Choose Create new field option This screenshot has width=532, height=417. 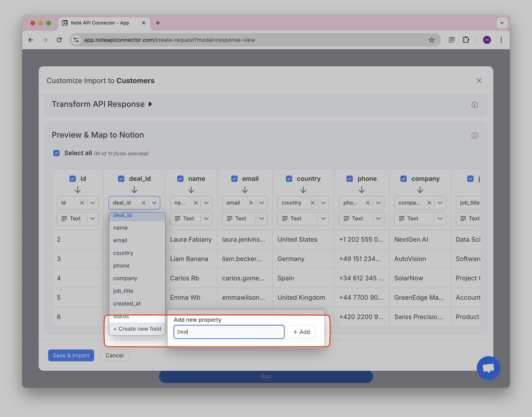[x=137, y=329]
